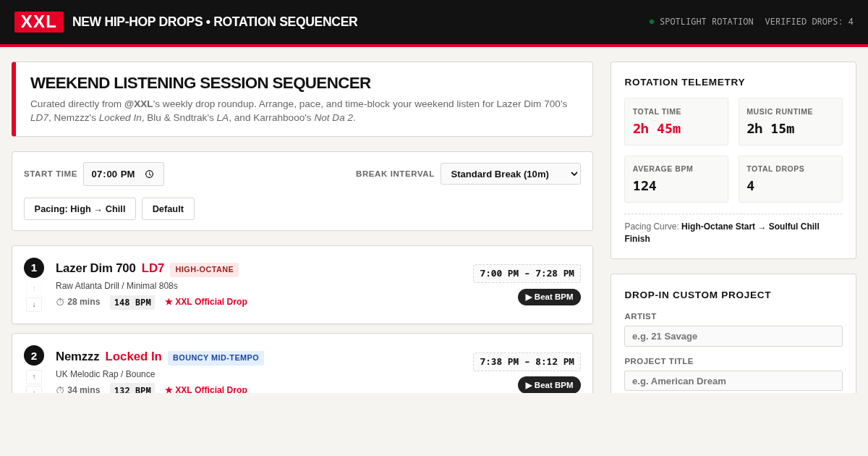Focus the Project Title input field
This screenshot has width=868, height=456.
point(733,381)
